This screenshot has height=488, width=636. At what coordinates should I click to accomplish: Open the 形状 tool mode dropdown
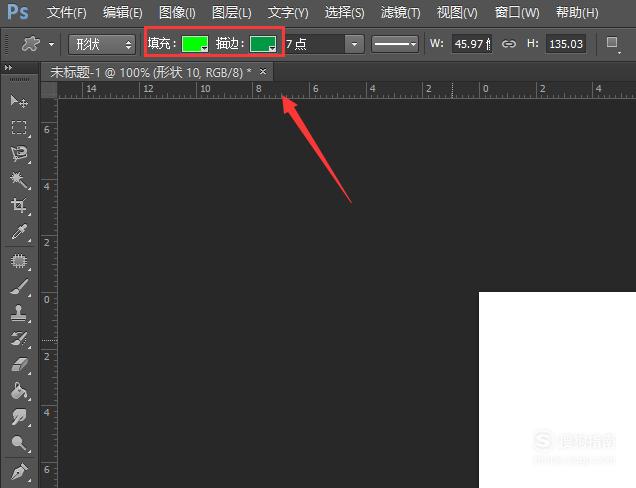click(x=101, y=44)
